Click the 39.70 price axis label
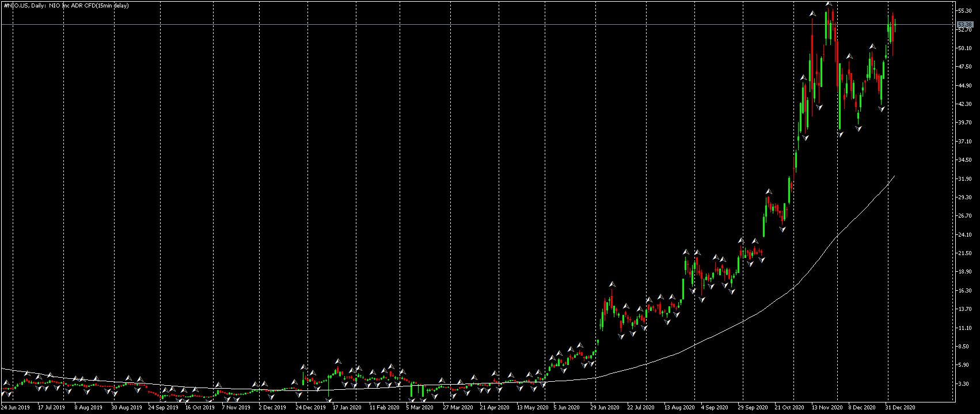This screenshot has width=980, height=414. click(965, 123)
